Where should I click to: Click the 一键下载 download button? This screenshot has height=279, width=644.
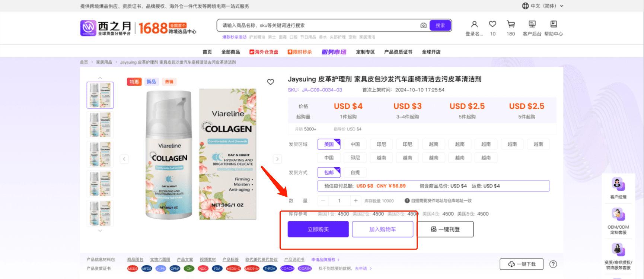pyautogui.click(x=522, y=264)
